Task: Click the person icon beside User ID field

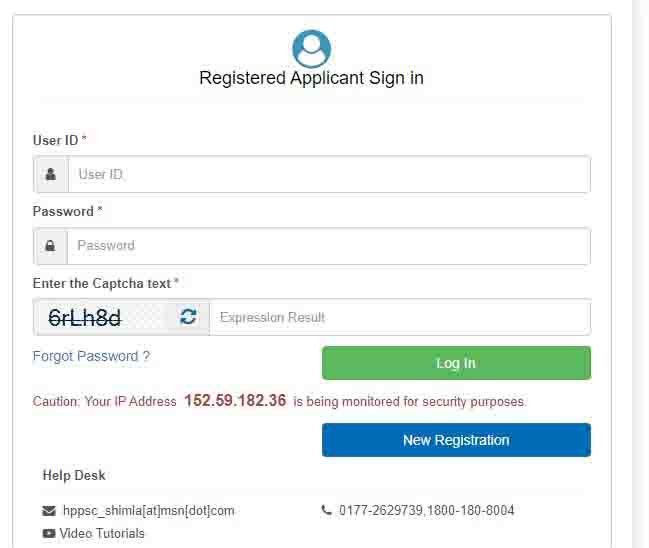Action: tap(51, 174)
